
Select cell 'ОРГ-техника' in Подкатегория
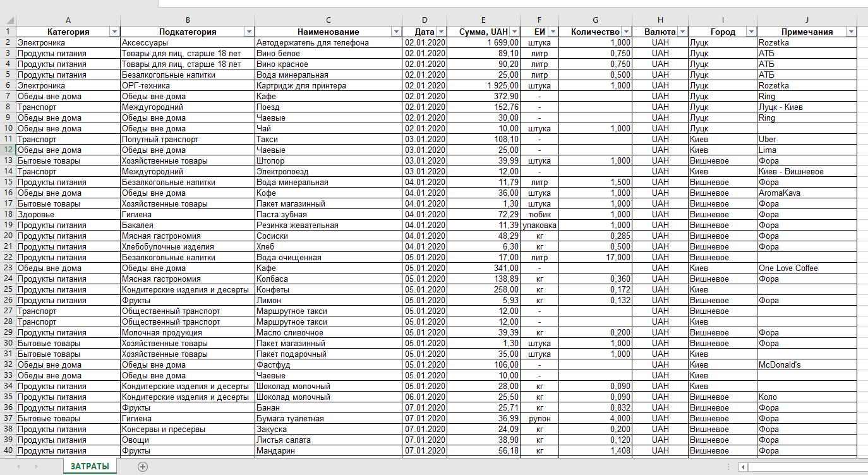point(188,85)
